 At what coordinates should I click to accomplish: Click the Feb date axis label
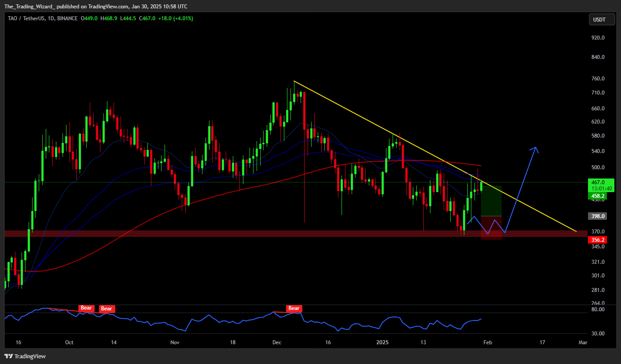tap(487, 342)
